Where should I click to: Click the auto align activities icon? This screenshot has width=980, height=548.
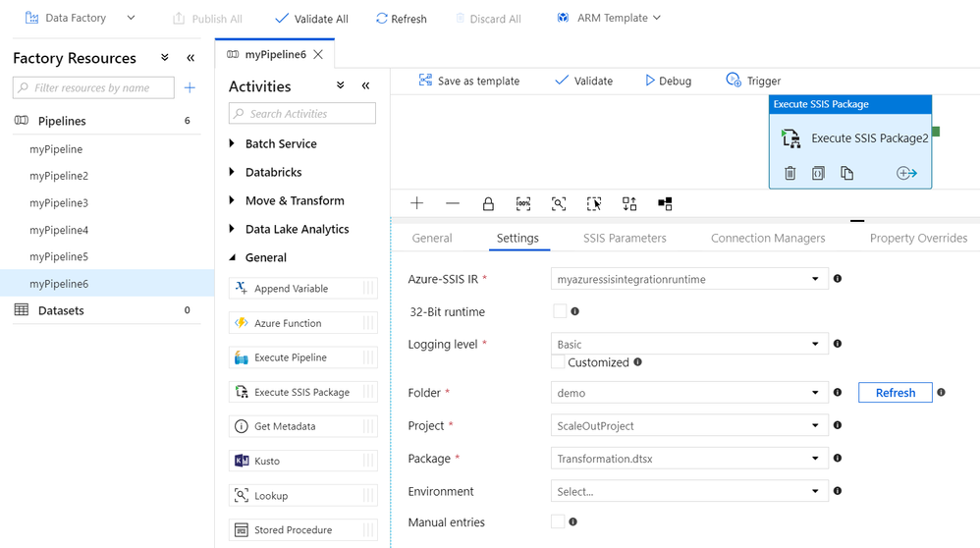[629, 203]
